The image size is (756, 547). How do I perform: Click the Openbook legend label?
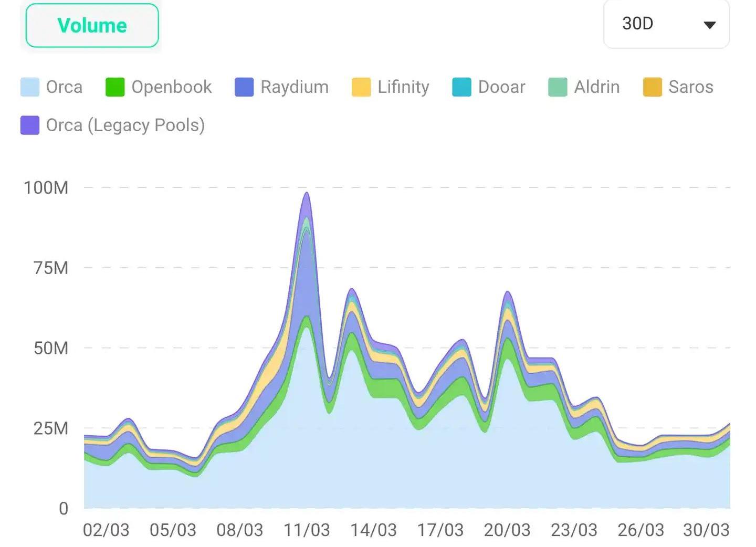click(x=172, y=87)
